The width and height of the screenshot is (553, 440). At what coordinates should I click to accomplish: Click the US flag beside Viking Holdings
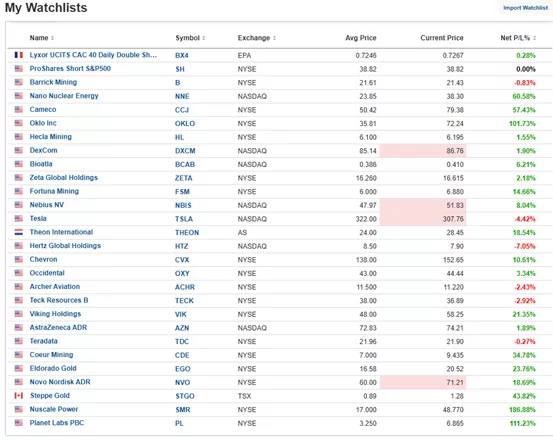[x=19, y=314]
